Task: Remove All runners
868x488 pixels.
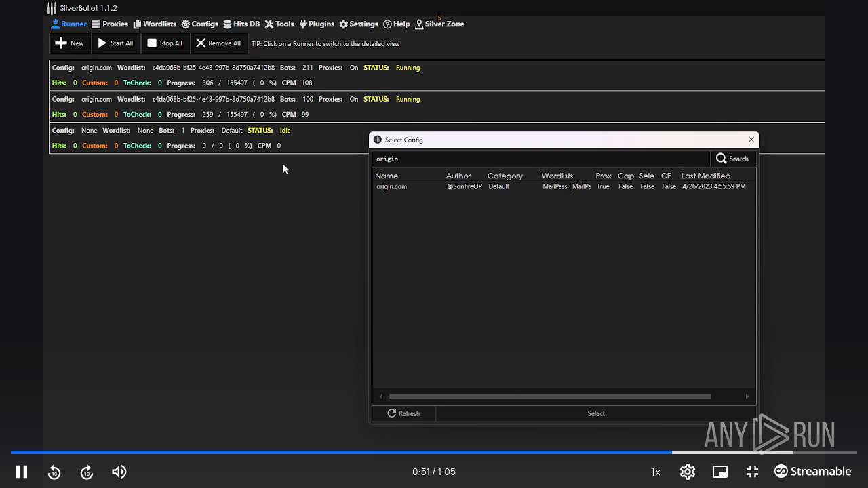Action: [218, 43]
